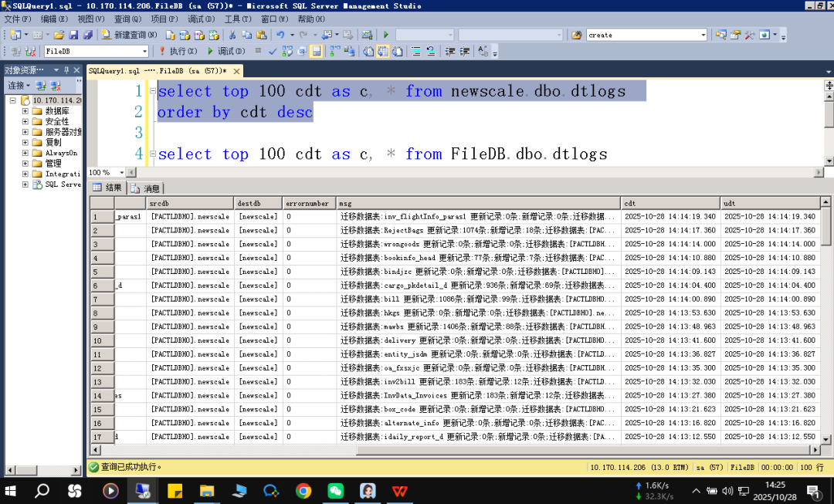Click Uncomment selected lines icon
This screenshot has width=834, height=504.
[431, 52]
